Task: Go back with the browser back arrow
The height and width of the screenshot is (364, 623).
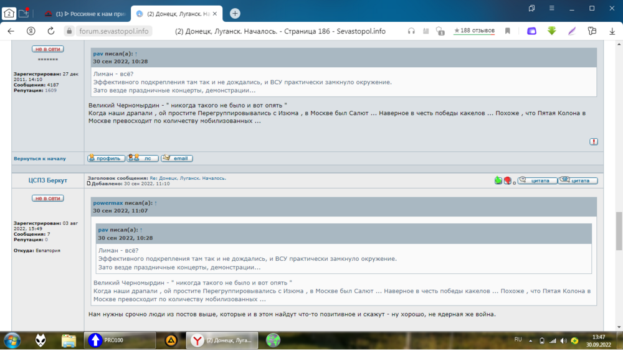Action: coord(11,31)
